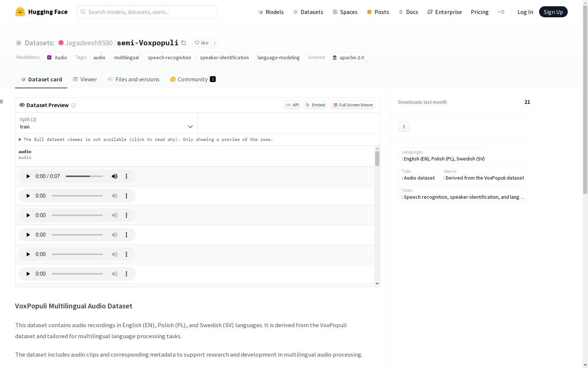Mute the audio clip showing 0:00 / 0:07
This screenshot has width=588, height=368.
(115, 176)
